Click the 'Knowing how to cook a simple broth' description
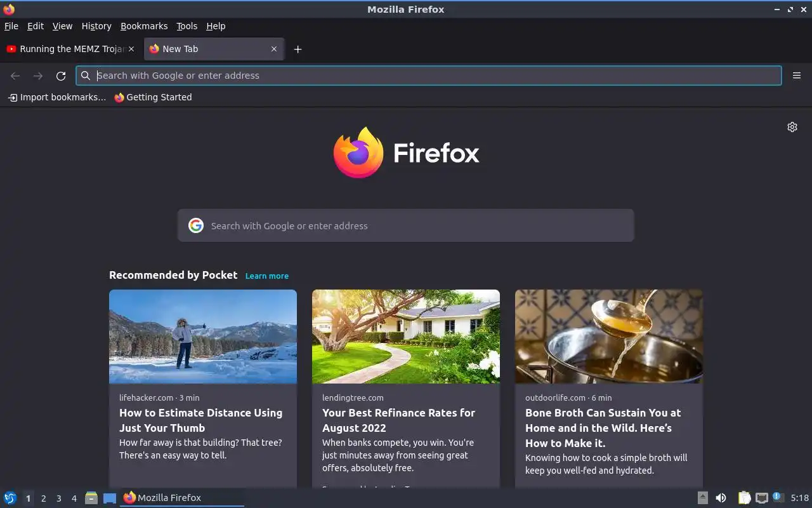The width and height of the screenshot is (812, 508). tap(606, 464)
